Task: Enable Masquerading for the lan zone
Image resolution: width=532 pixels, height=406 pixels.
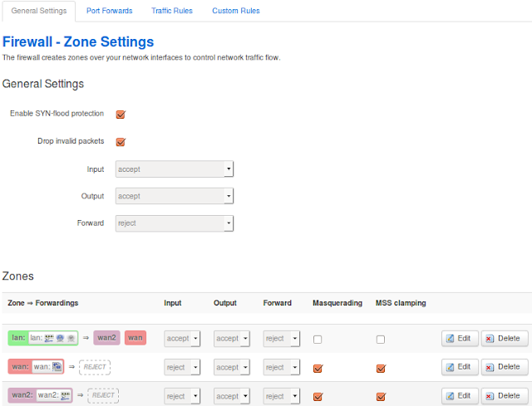Action: click(x=318, y=340)
